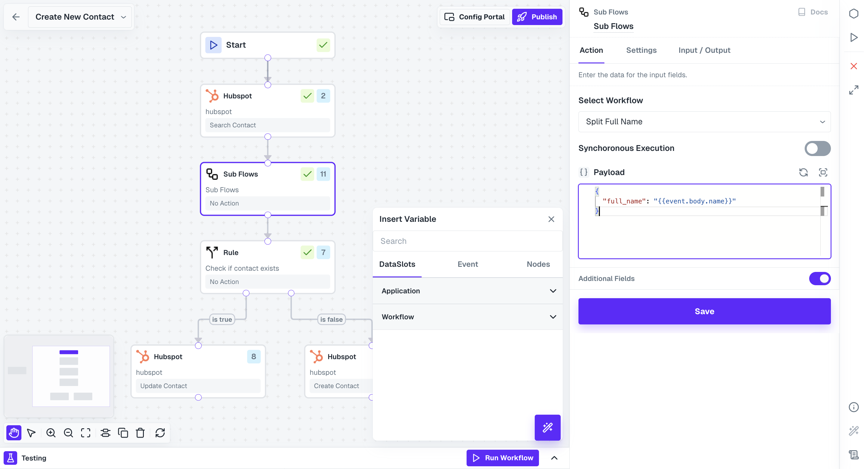This screenshot has height=469, width=868.
Task: Click the fit-to-screen frame icon
Action: pyautogui.click(x=86, y=432)
